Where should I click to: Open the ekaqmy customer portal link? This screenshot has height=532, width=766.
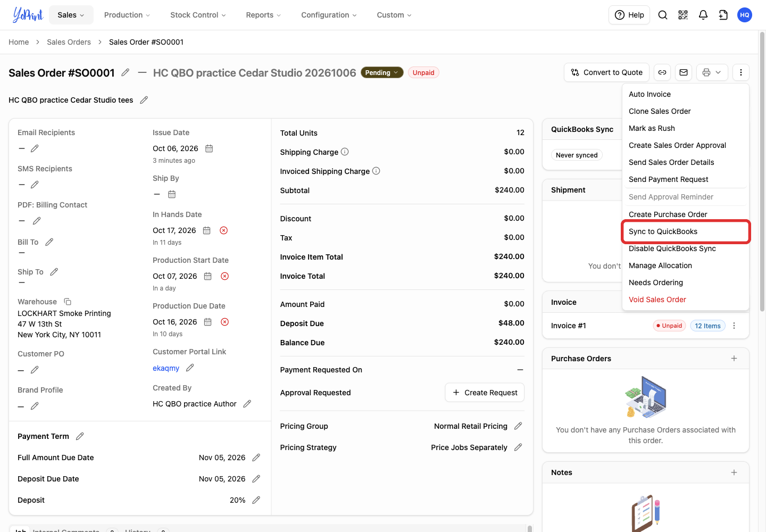click(166, 368)
